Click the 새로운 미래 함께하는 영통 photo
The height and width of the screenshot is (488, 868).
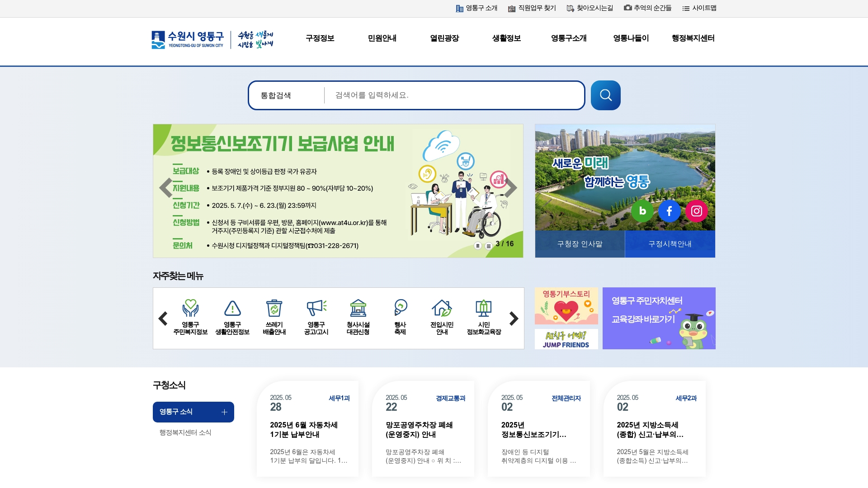(625, 177)
